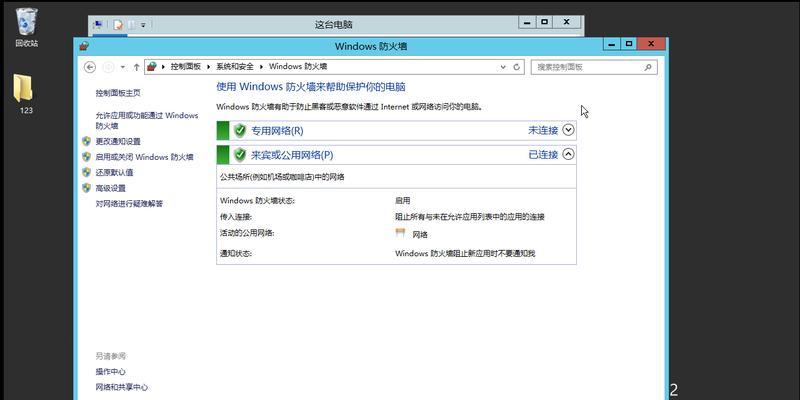Image resolution: width=800 pixels, height=400 pixels.
Task: Open 更改通知设置 link
Action: click(118, 141)
